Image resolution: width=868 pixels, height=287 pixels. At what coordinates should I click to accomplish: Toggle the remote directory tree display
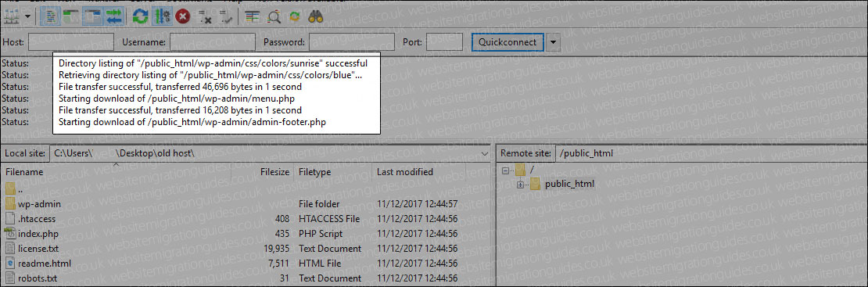point(93,16)
